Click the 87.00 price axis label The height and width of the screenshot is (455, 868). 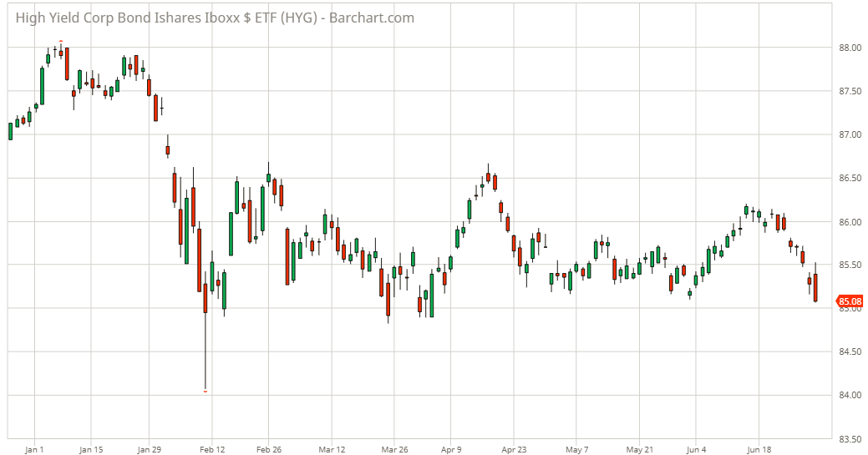pos(850,134)
